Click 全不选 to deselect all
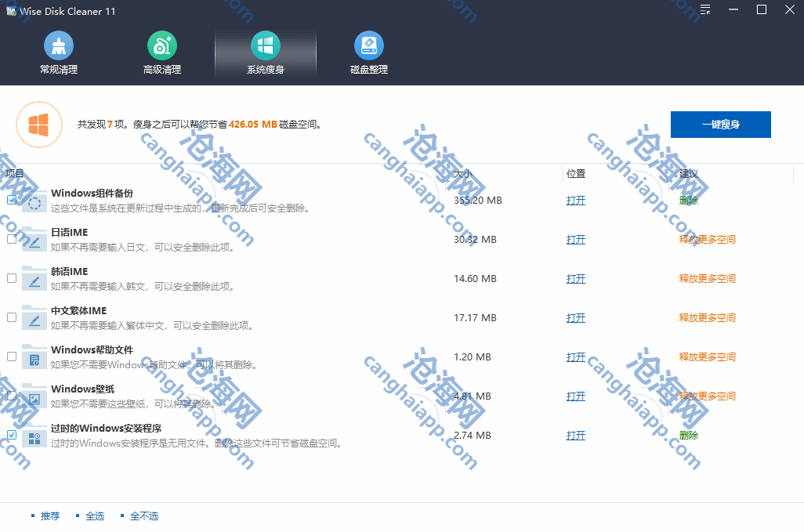This screenshot has height=532, width=804. click(x=144, y=516)
